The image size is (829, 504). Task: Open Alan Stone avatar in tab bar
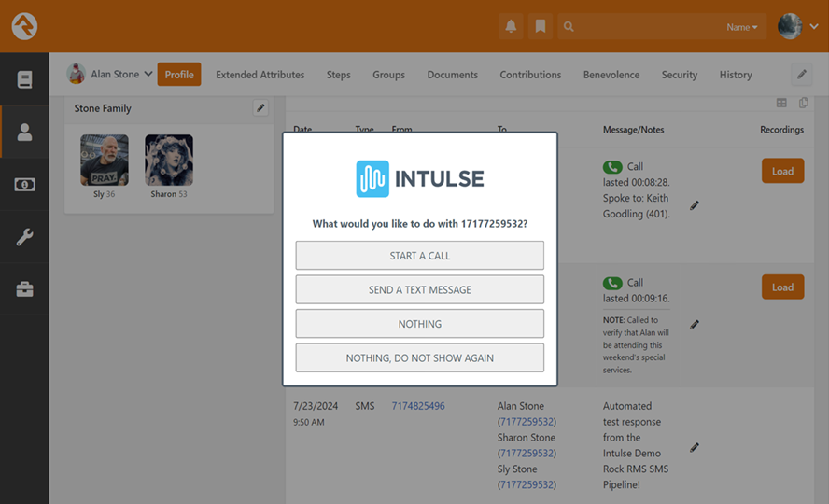[77, 74]
